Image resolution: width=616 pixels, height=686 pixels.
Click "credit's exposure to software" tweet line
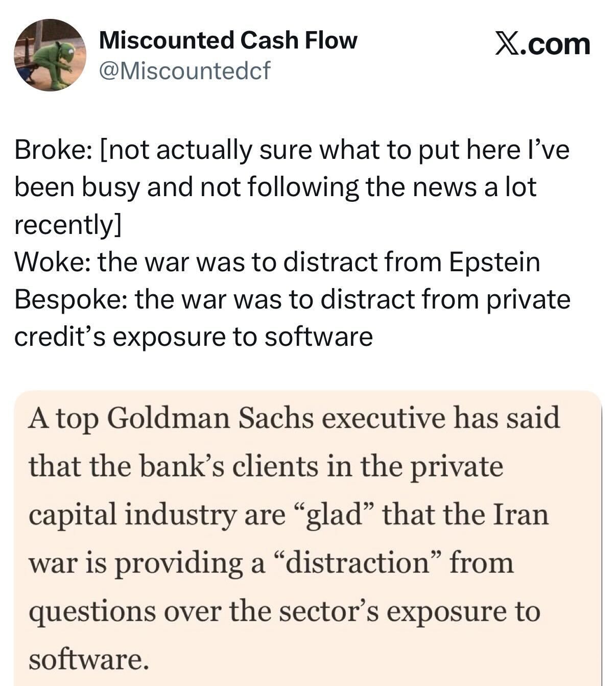pos(193,337)
